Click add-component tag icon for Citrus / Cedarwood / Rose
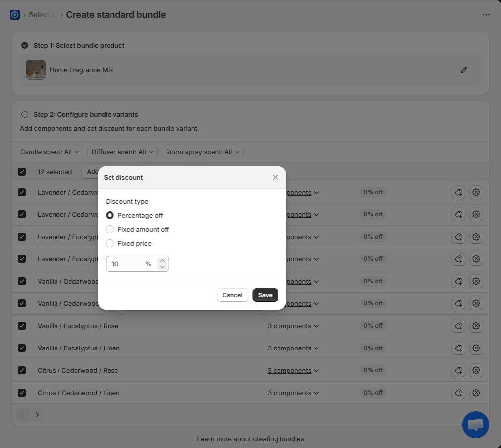Screen dimensions: 501x448 tap(458, 370)
